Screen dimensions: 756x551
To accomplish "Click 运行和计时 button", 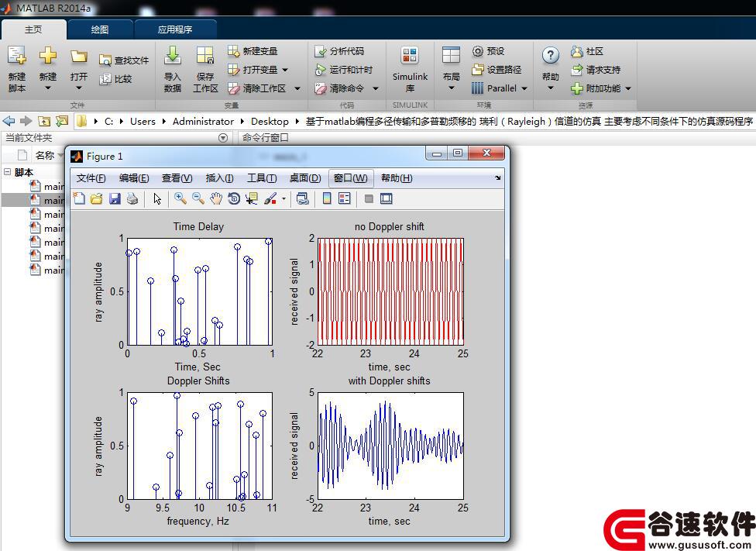I will (343, 70).
